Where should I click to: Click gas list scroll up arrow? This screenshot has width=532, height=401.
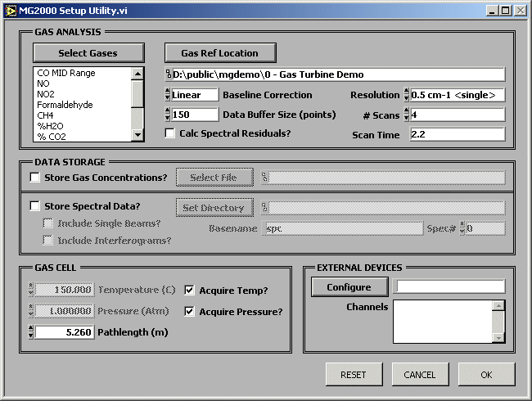click(x=138, y=74)
